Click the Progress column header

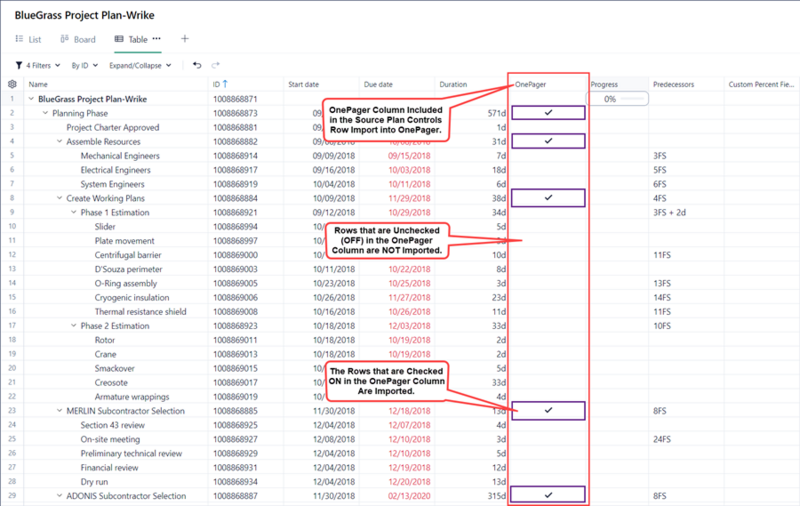604,84
